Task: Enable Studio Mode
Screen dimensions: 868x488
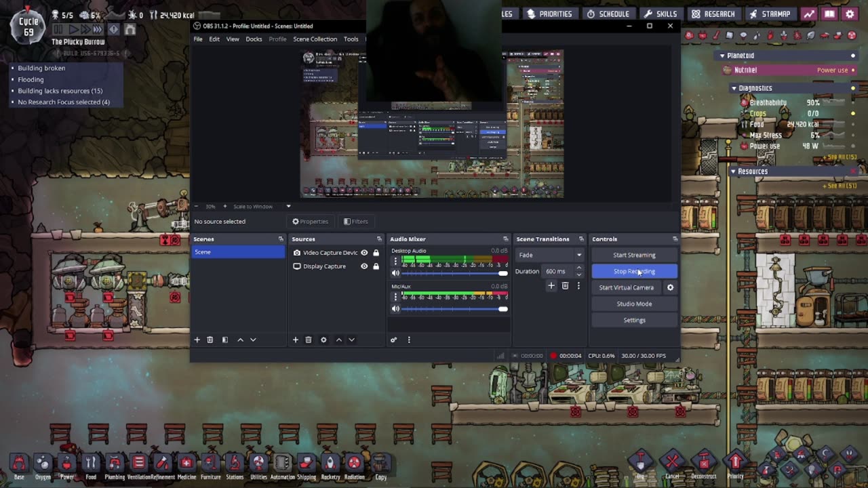Action: [x=634, y=304]
